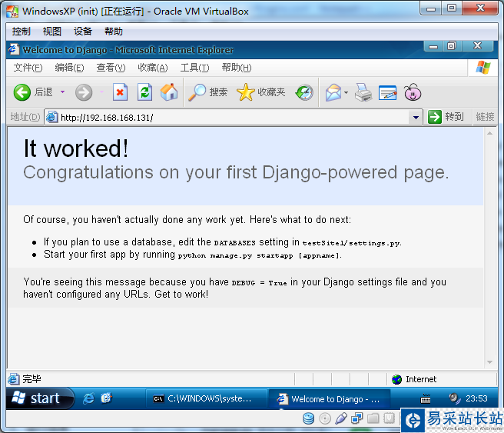Click the scrollbar down arrow
This screenshot has width=504, height=433.
click(489, 362)
